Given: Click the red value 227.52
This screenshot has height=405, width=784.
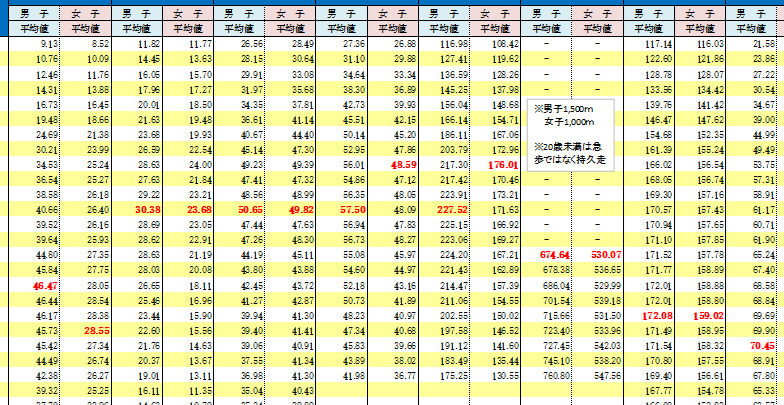Looking at the screenshot, I should [x=452, y=210].
